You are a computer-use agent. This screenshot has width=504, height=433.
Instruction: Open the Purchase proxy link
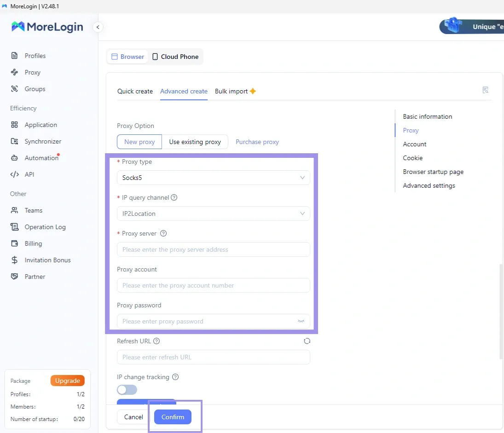(257, 142)
